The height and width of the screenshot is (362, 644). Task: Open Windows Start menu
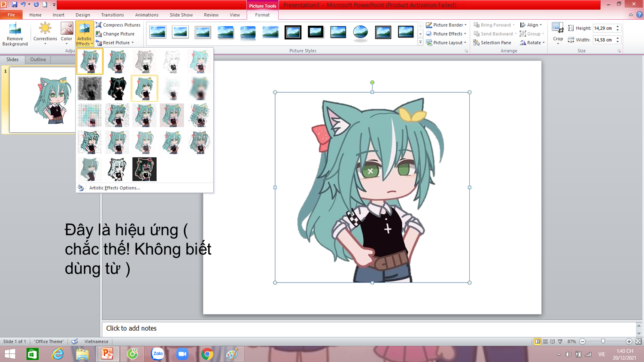coord(10,354)
